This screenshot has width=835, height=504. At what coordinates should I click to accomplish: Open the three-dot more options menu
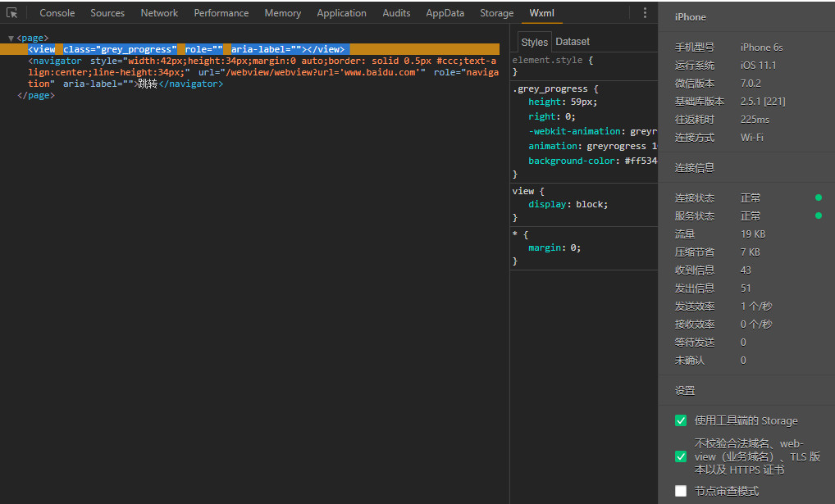(x=645, y=13)
